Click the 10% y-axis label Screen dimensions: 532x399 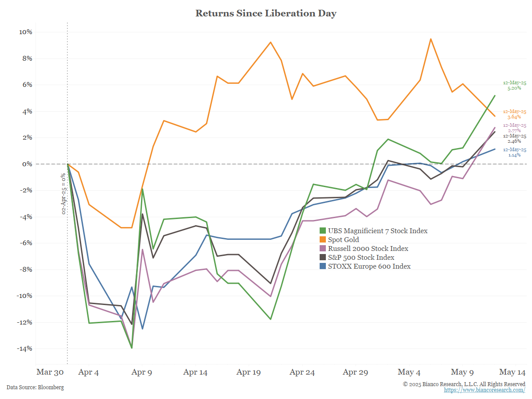point(25,32)
